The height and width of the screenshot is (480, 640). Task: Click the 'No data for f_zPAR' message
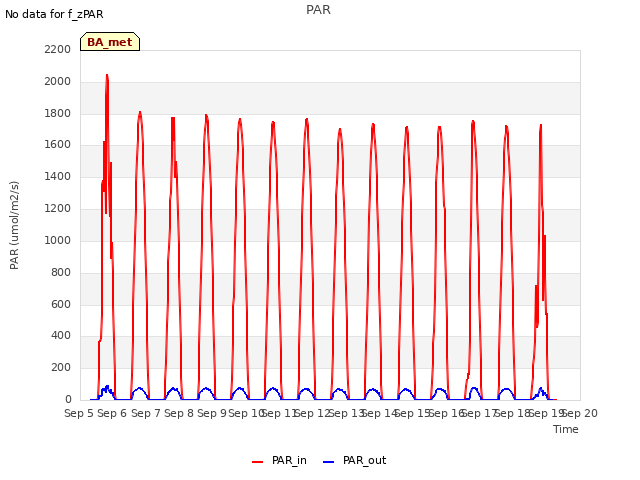tap(54, 14)
